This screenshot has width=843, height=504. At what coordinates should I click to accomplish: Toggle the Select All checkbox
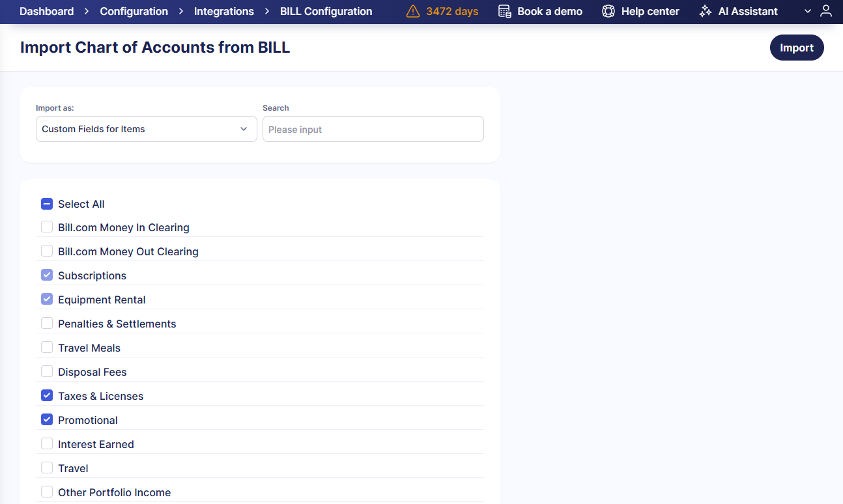tap(47, 204)
